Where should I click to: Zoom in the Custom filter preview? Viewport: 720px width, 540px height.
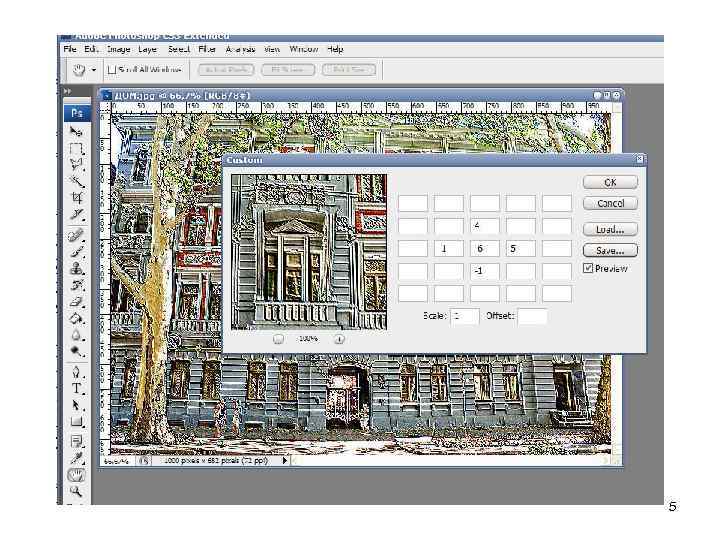339,339
